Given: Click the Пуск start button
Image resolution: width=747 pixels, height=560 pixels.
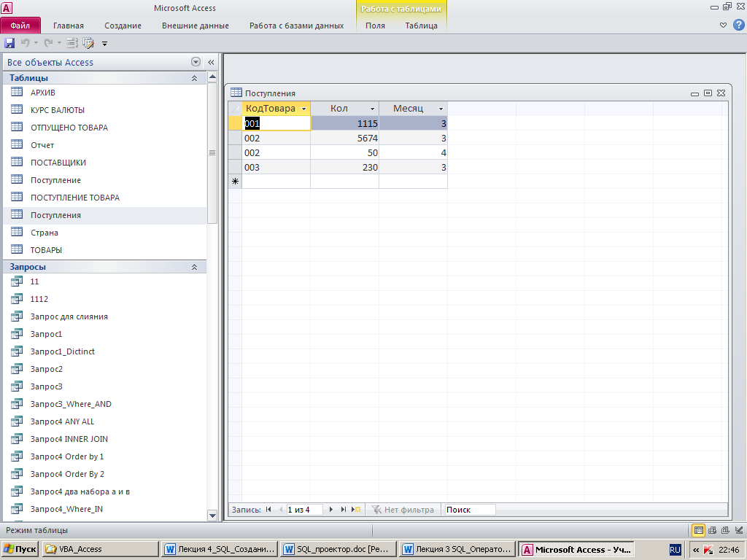Looking at the screenshot, I should 20,549.
